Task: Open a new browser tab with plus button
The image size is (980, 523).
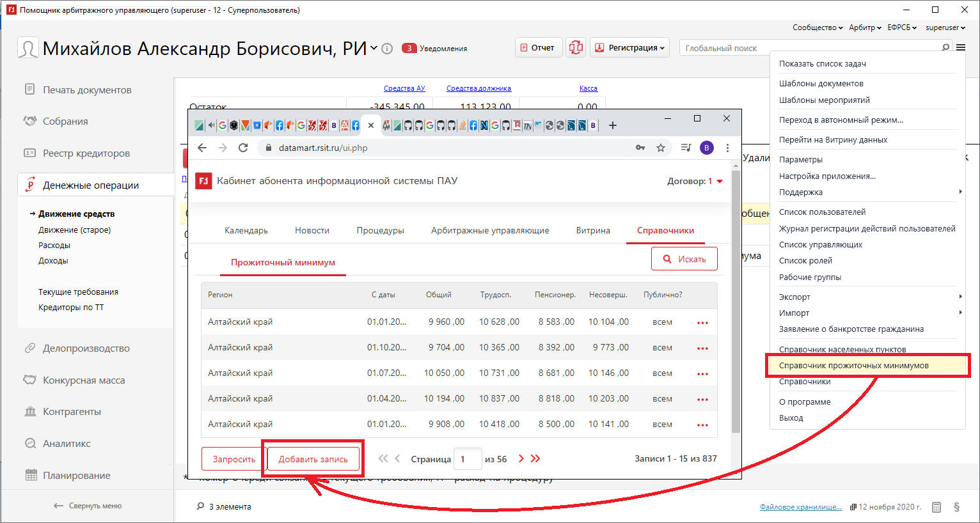Action: point(612,125)
